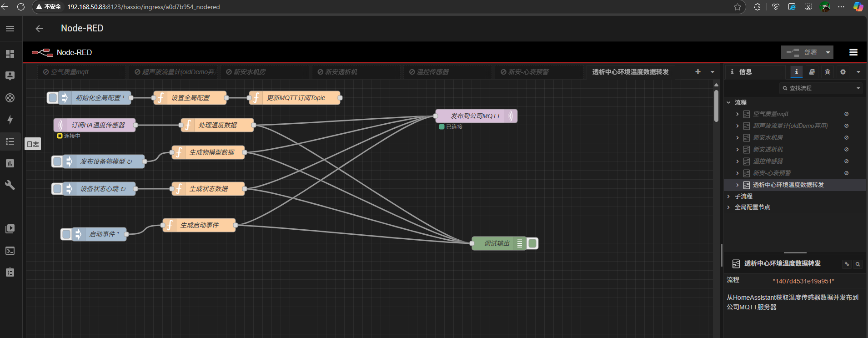Click the add new flow plus icon
Viewport: 868px width, 338px height.
pyautogui.click(x=697, y=72)
